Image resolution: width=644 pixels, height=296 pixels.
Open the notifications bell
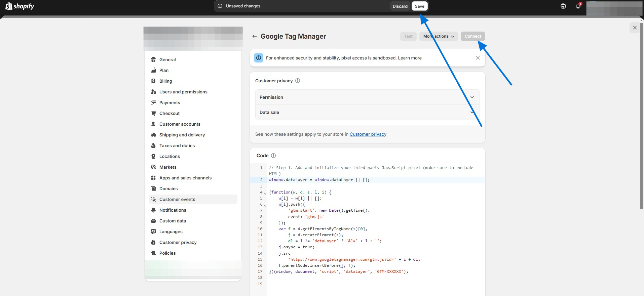578,6
